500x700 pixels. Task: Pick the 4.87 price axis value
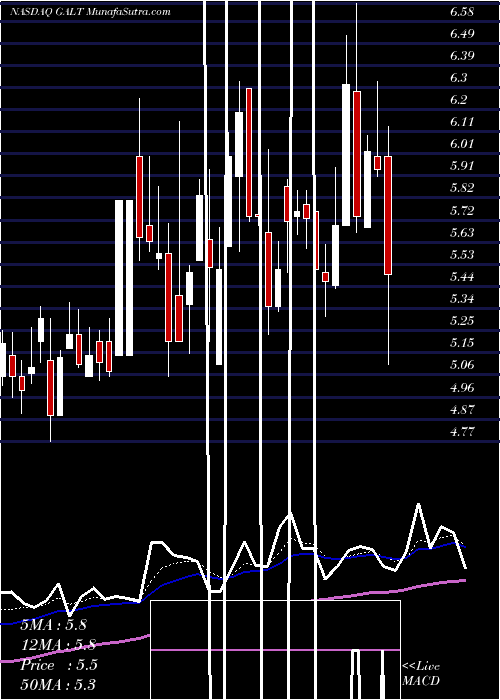(462, 409)
